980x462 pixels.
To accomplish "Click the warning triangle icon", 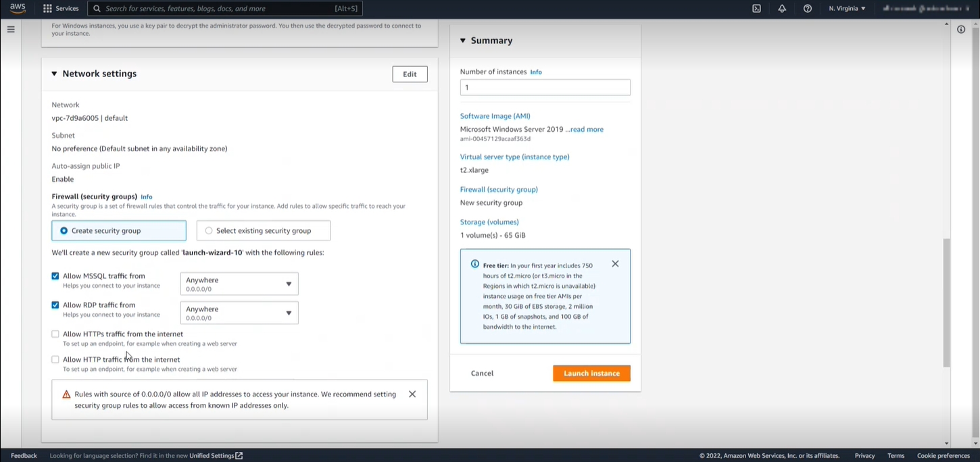I will (66, 394).
